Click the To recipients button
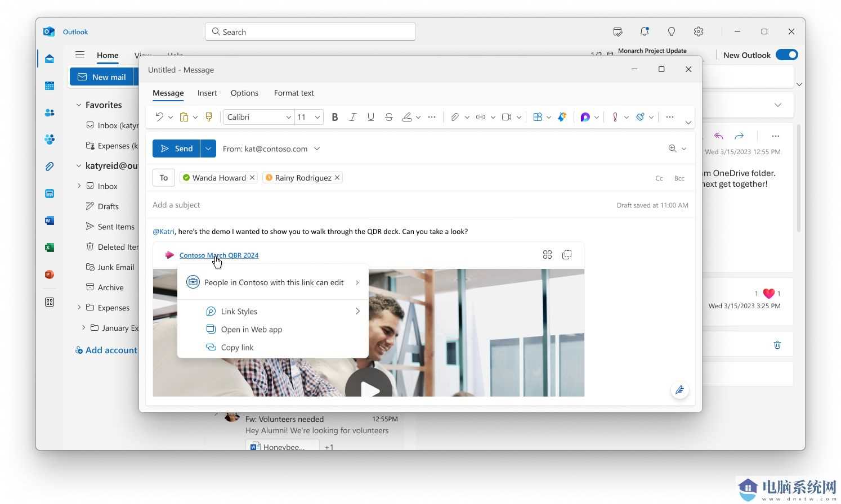841x504 pixels. coord(164,178)
